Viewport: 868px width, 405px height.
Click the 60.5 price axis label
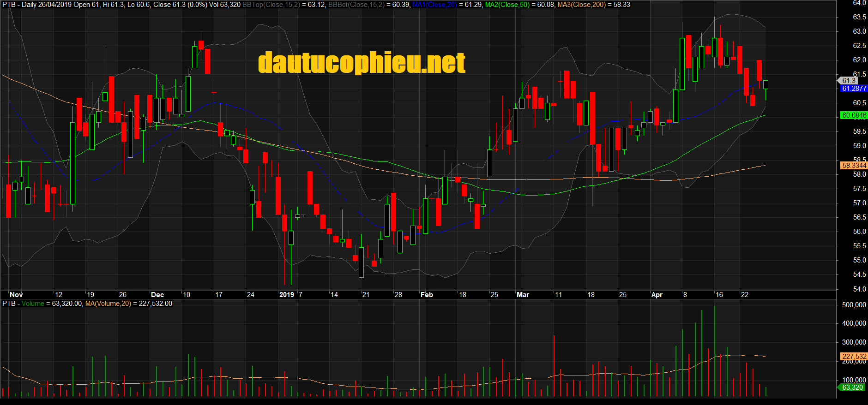tap(860, 103)
